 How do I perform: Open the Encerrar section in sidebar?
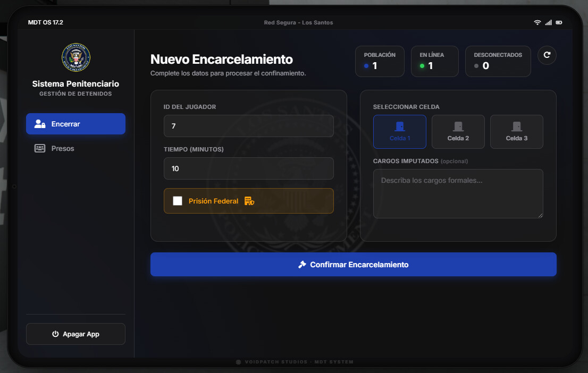click(x=75, y=124)
